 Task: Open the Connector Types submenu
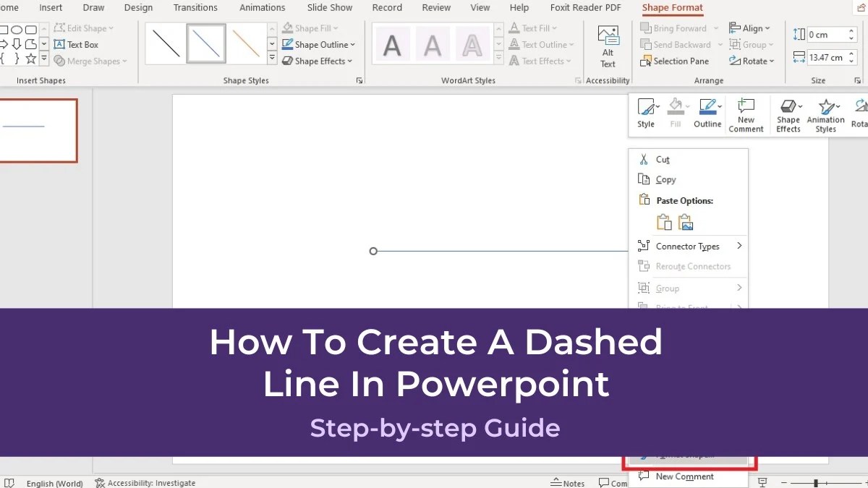tap(688, 246)
